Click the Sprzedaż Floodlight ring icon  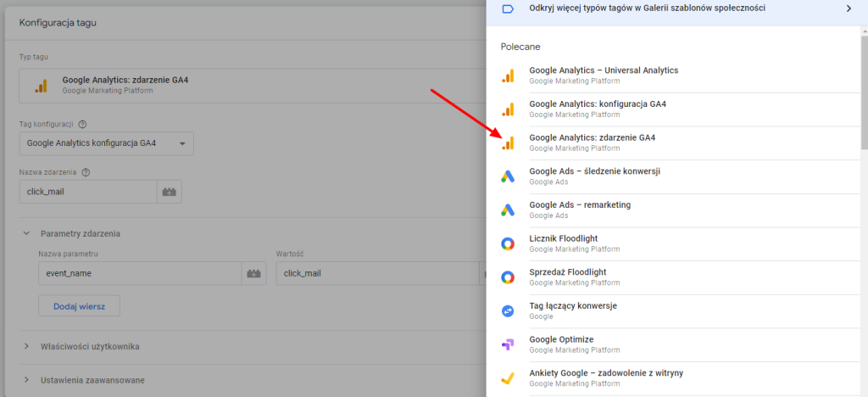509,277
